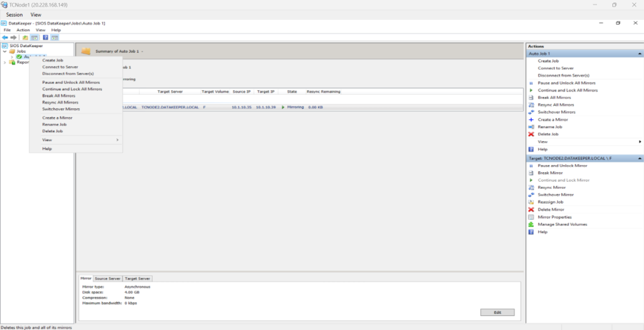Viewport: 644px width, 330px height.
Task: Click the Pause and Unlock Mirror icon in Target section
Action: coord(531,166)
